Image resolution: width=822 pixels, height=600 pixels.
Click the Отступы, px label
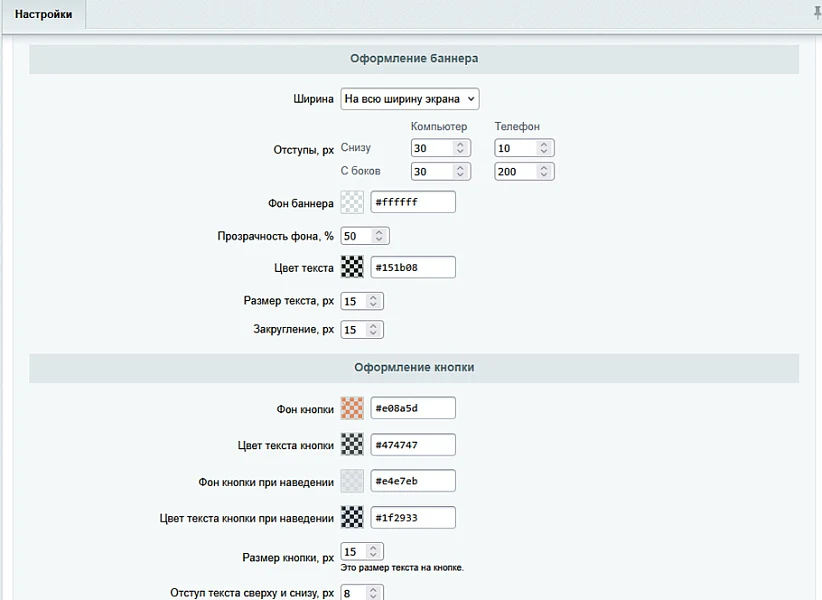(x=304, y=150)
